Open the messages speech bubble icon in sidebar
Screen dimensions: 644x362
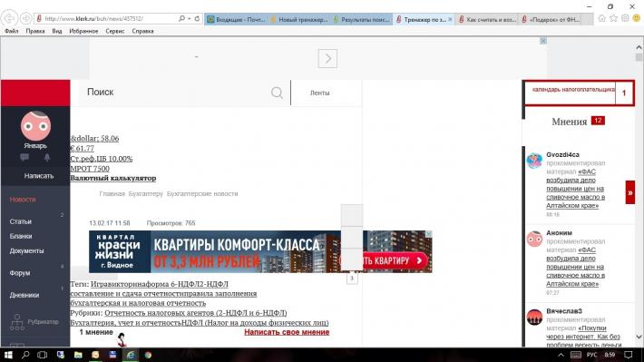(x=24, y=157)
